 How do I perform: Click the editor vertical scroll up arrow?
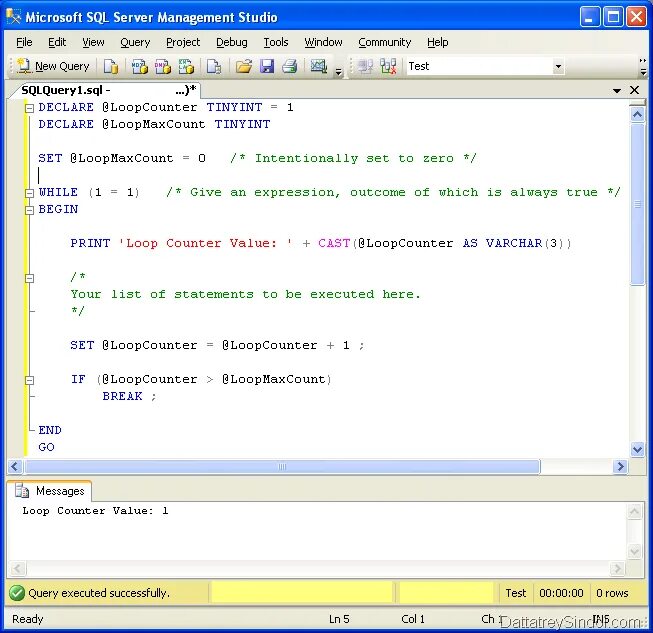click(x=637, y=114)
